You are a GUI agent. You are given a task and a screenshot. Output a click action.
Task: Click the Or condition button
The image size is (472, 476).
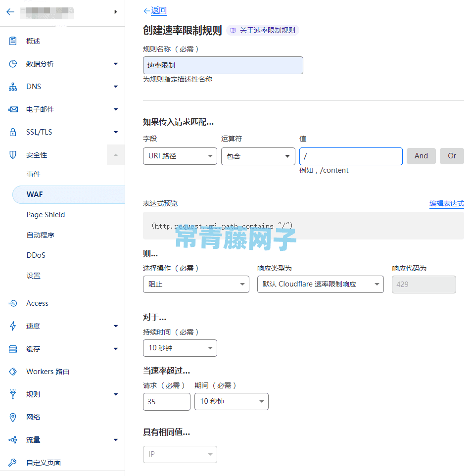click(451, 155)
